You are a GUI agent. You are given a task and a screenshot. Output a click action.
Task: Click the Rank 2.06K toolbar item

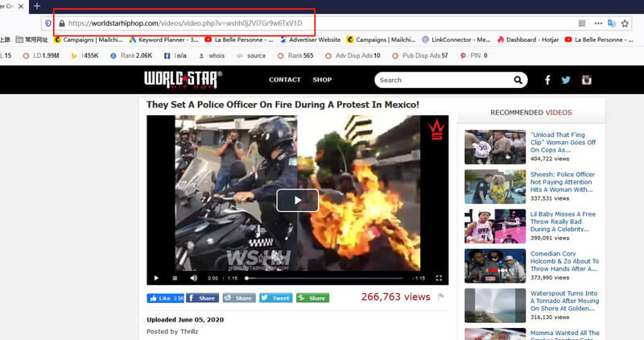pos(131,56)
